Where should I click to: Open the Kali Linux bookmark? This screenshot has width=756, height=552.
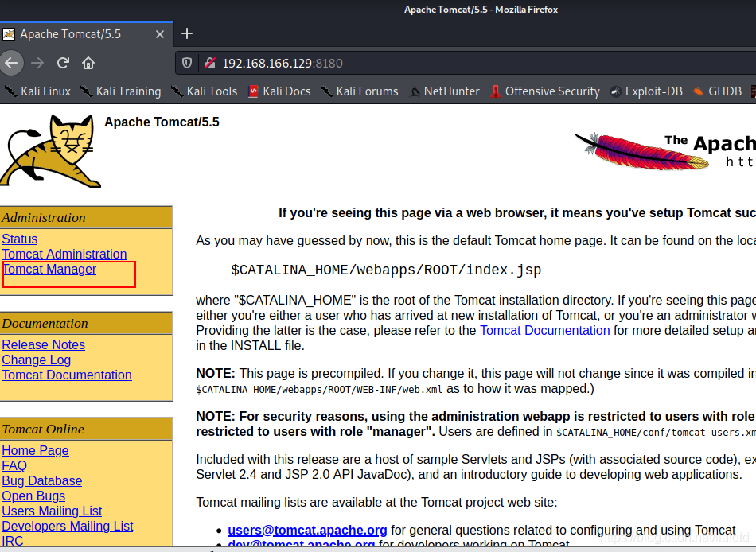coord(37,91)
